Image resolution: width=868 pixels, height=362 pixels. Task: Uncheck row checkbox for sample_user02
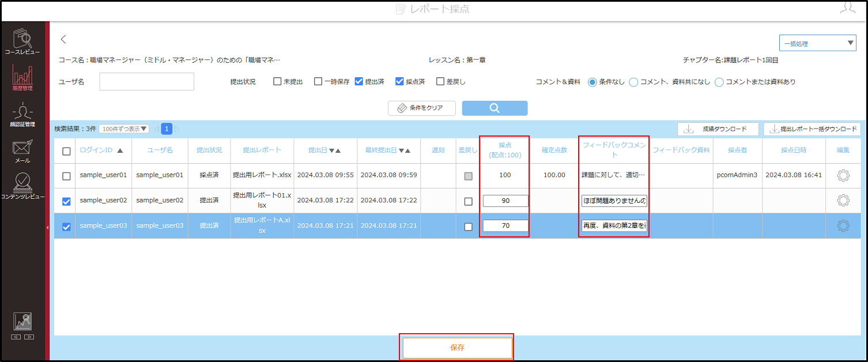coord(66,201)
